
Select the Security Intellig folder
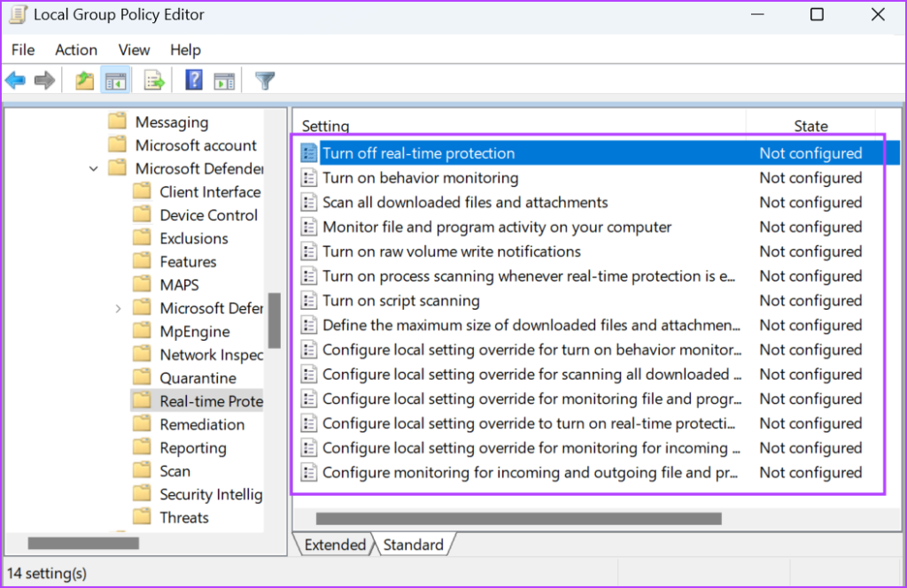[211, 494]
